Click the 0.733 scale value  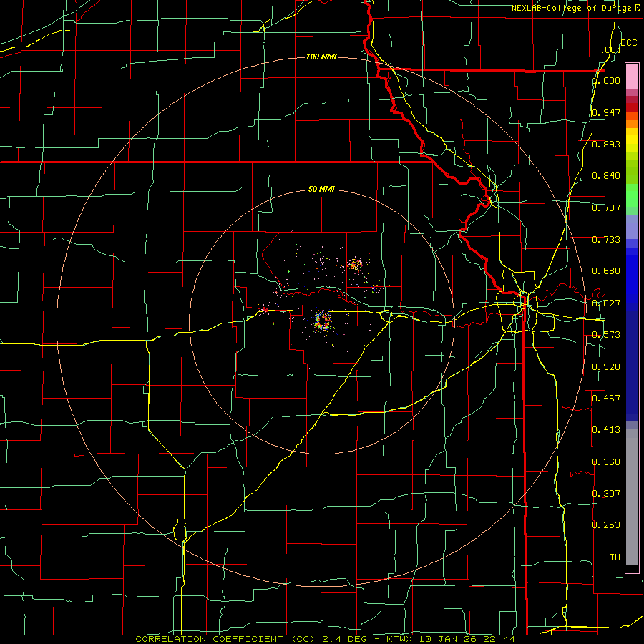click(x=606, y=240)
